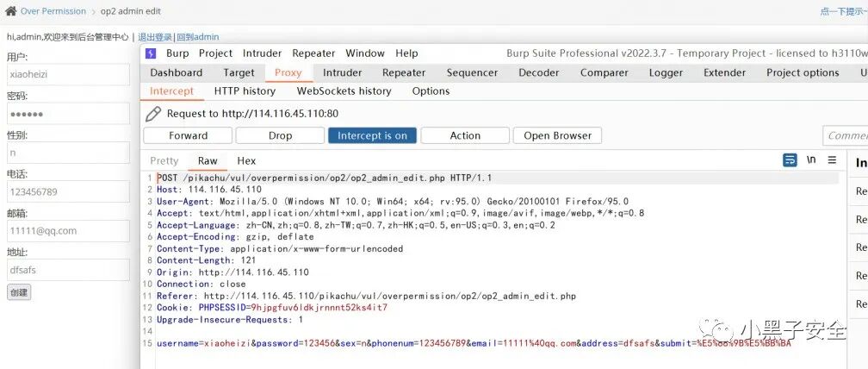Screen dimensions: 868x369
Task: Switch to the Dashboard tab
Action: [177, 73]
